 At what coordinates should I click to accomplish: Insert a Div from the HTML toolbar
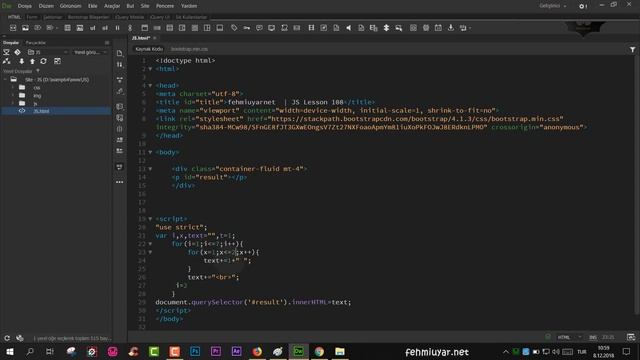13,28
